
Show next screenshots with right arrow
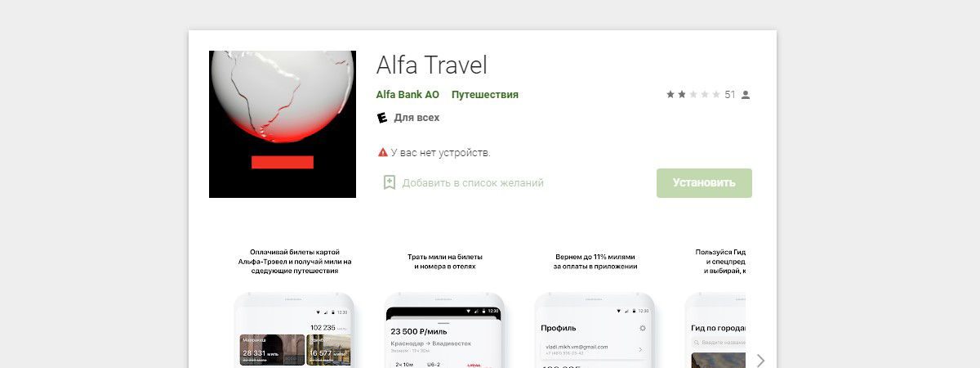tap(760, 360)
